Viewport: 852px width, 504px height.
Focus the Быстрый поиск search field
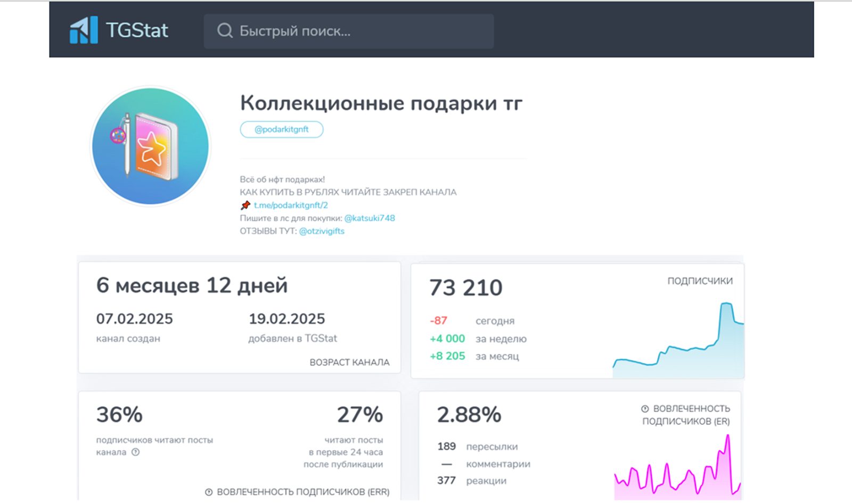tap(348, 31)
